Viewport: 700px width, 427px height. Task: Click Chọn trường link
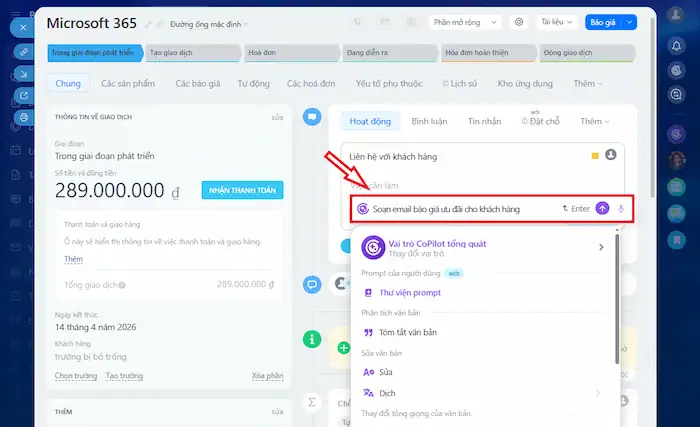pos(76,376)
